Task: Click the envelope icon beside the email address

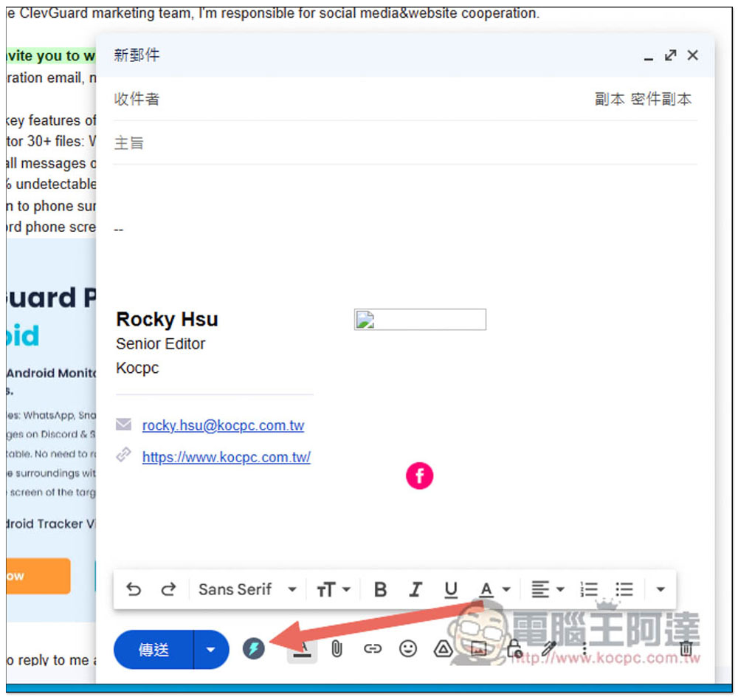Action: click(123, 424)
